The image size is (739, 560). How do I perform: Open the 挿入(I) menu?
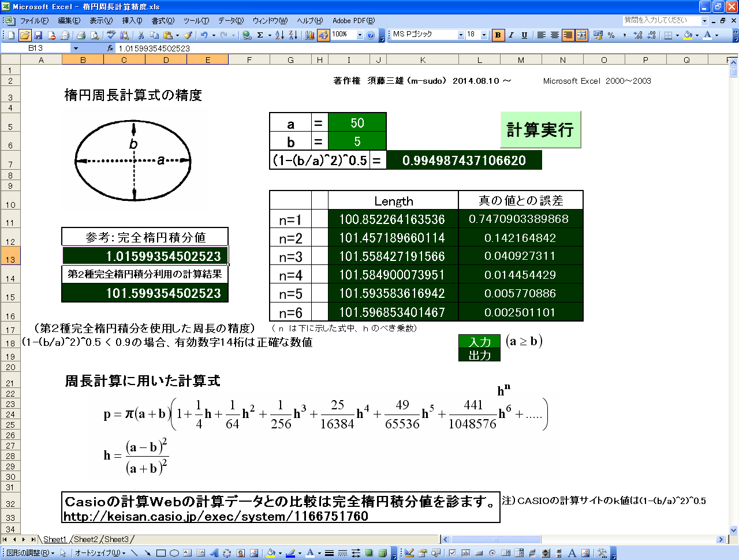(x=132, y=21)
